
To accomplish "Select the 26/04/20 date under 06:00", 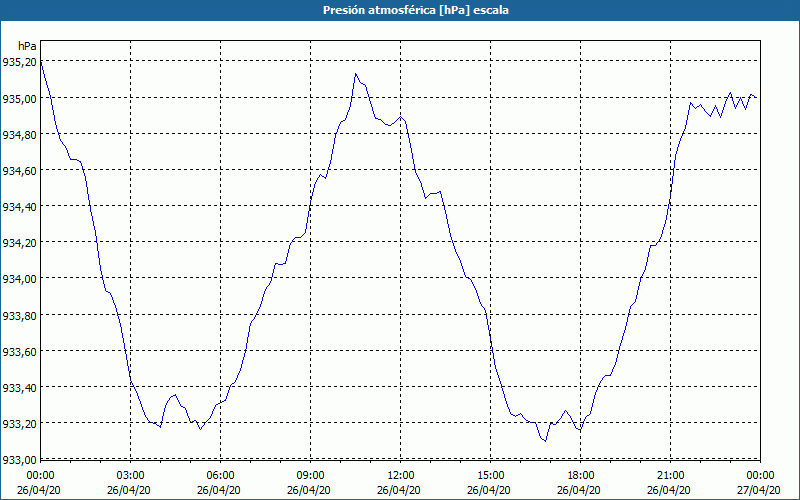I will [x=219, y=490].
